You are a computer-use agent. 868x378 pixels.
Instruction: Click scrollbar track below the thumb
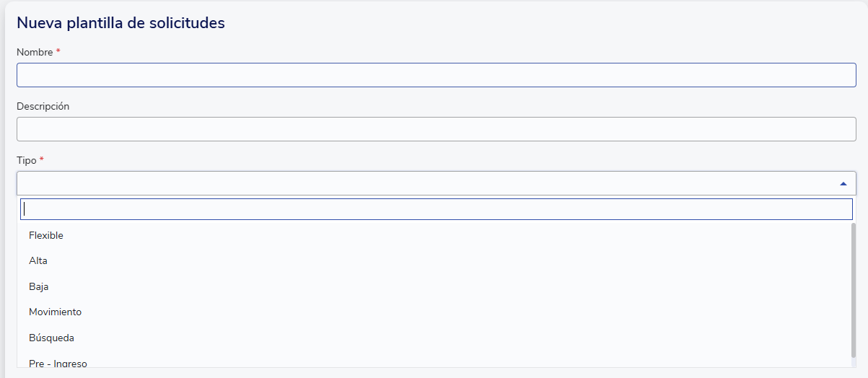tap(854, 362)
